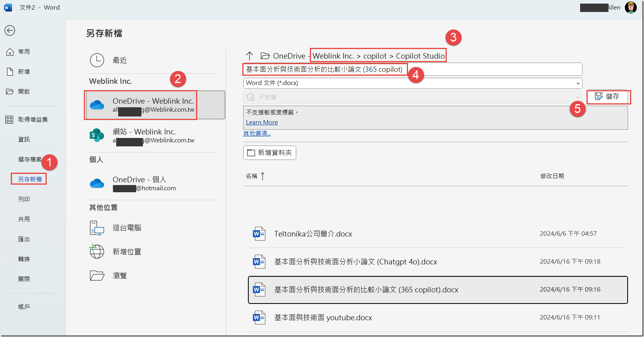This screenshot has height=337, width=644.
Task: Select 轉換 (Transform) in the sidebar
Action: 24,259
